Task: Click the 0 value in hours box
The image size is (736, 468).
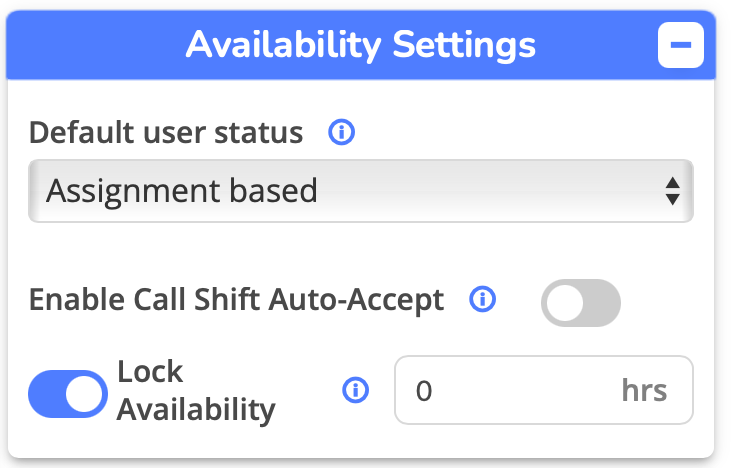Action: pos(424,391)
